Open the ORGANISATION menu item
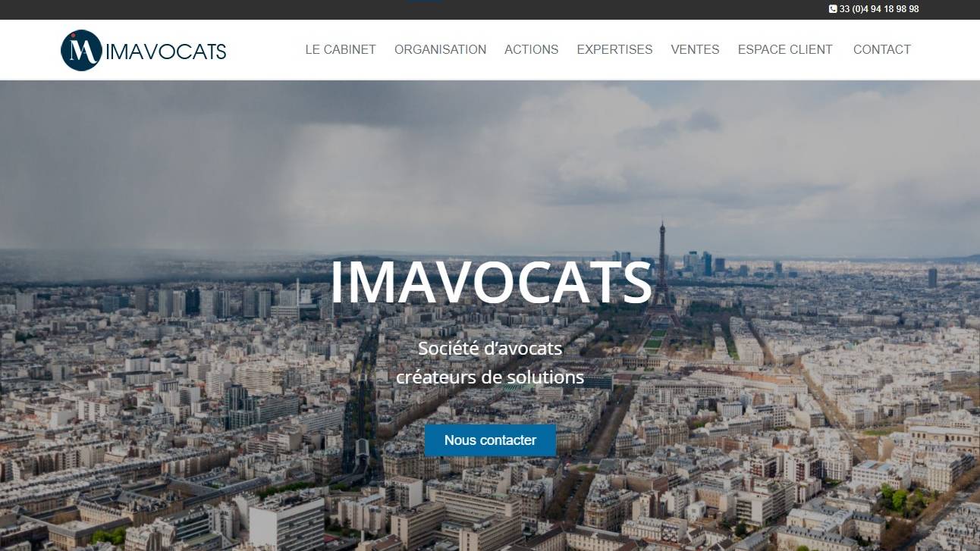The width and height of the screenshot is (980, 551). coord(440,49)
